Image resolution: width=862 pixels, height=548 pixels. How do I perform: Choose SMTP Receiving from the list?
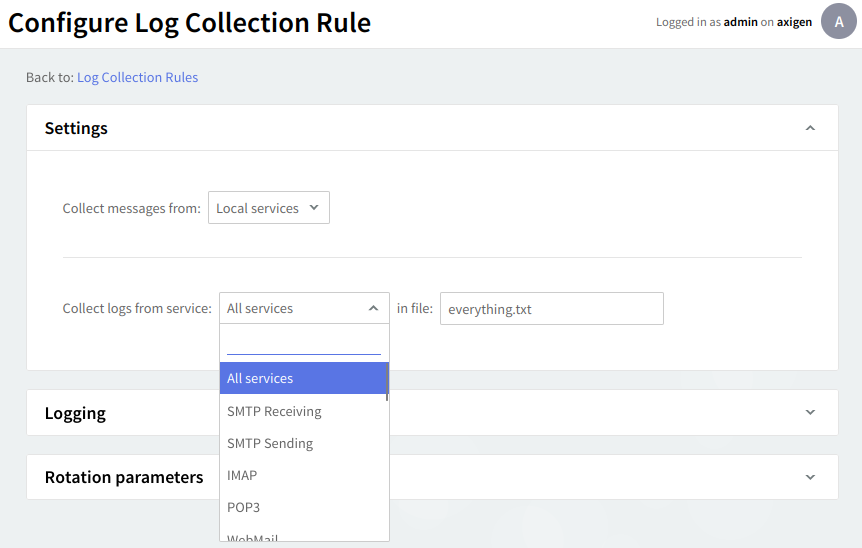pos(275,411)
